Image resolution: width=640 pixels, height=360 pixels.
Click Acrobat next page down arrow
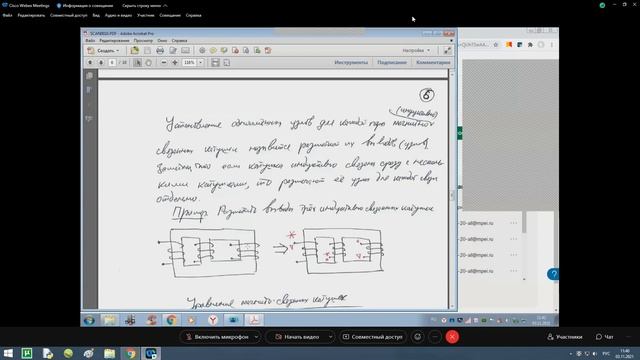click(x=101, y=62)
